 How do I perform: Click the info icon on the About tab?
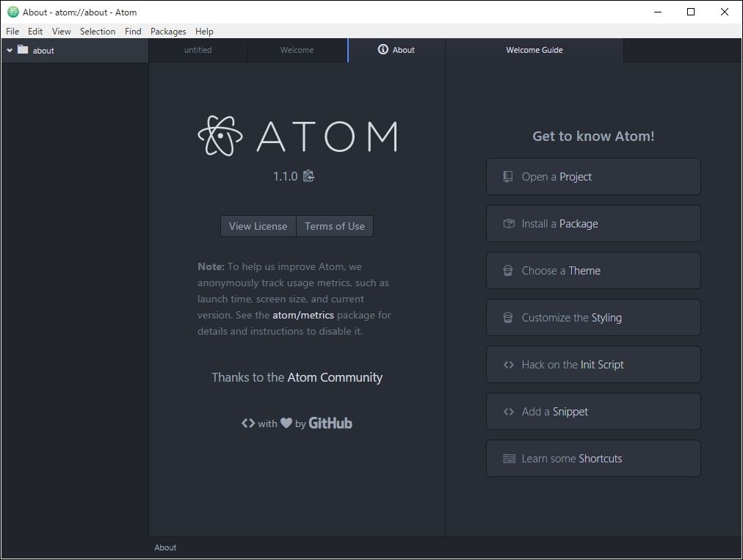(x=383, y=50)
